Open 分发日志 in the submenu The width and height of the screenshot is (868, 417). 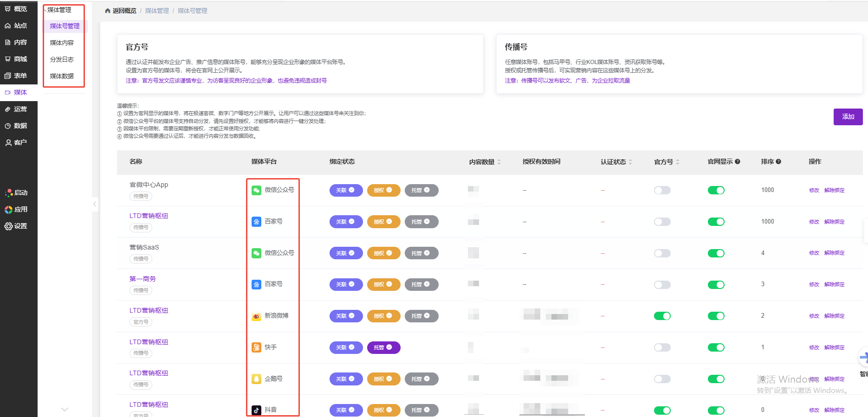[62, 59]
